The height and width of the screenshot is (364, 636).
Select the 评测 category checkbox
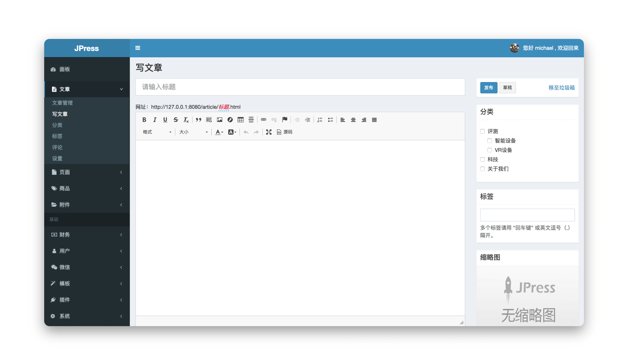tap(482, 131)
